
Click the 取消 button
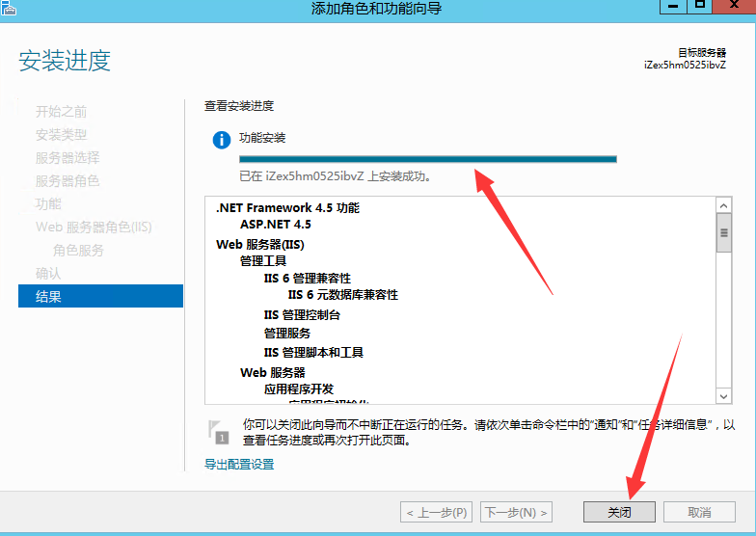tap(699, 512)
